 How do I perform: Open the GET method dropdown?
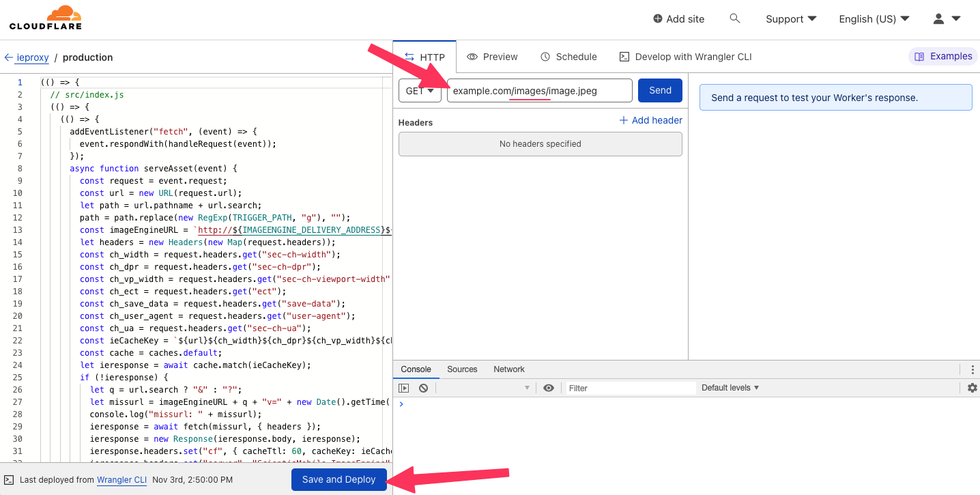[420, 90]
